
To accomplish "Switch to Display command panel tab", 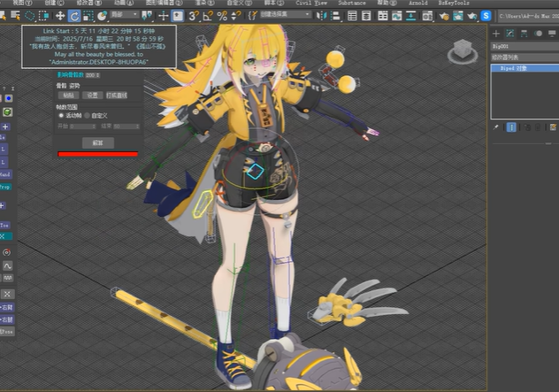I will [552, 34].
